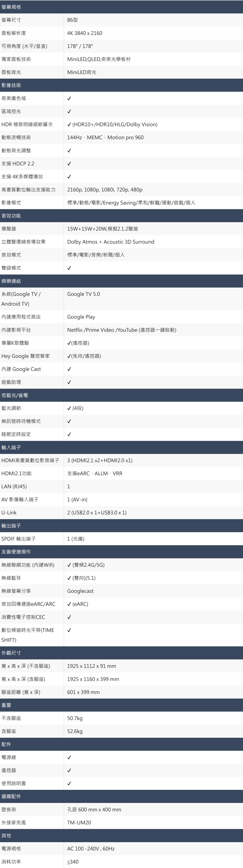Image resolution: width=243 pixels, height=868 pixels.
Task: Click the 影像技術 section header
Action: coord(11,85)
